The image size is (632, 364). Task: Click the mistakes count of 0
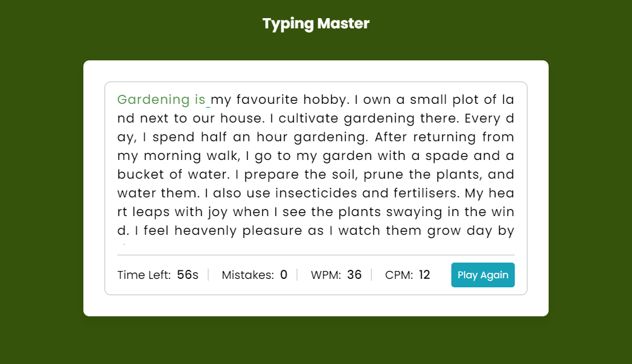[283, 275]
